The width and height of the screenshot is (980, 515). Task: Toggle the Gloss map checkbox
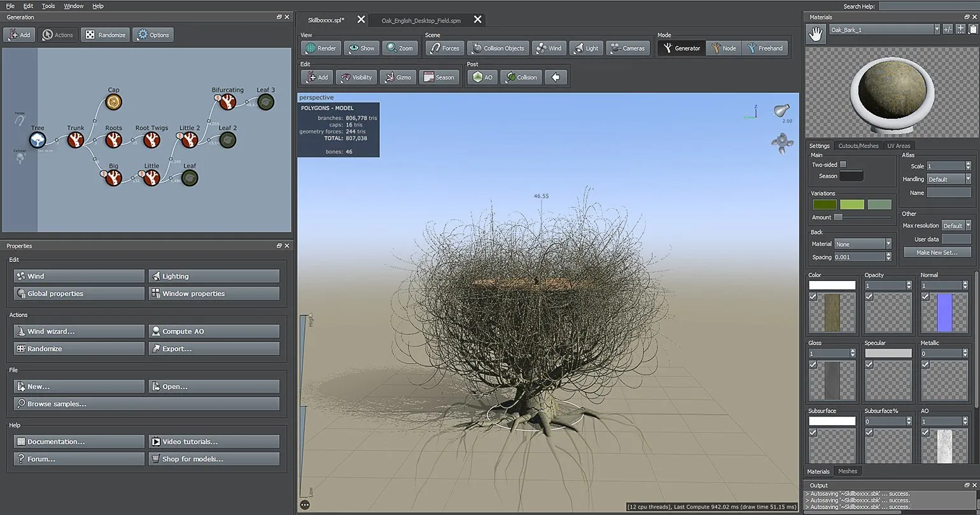click(x=813, y=365)
